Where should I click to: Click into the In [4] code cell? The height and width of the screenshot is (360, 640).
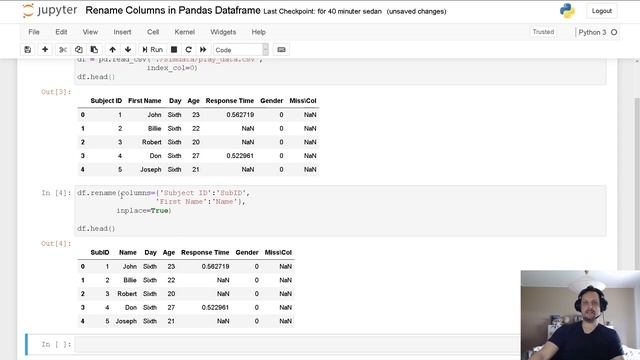[341, 211]
